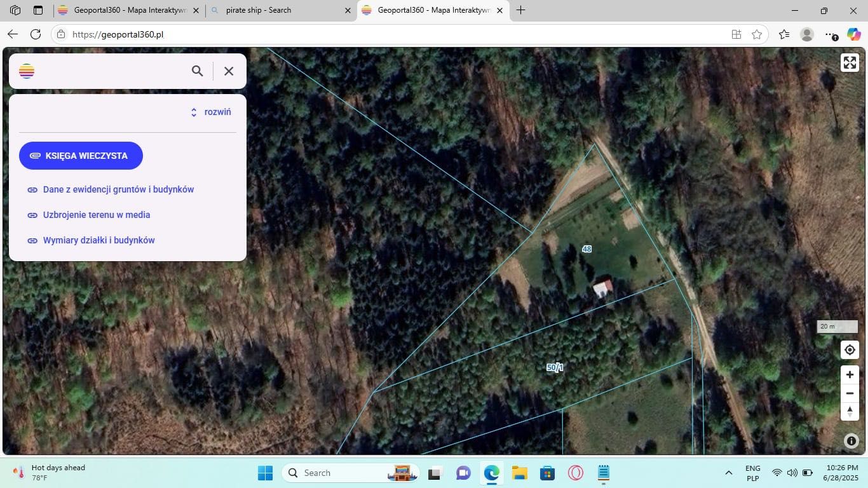Open browser split screen icon
Viewport: 868px width, 488px height.
tap(736, 34)
